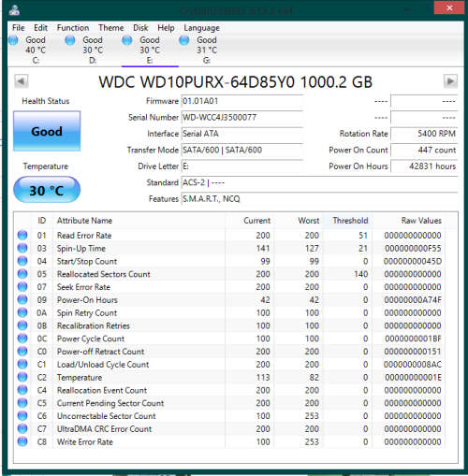The height and width of the screenshot is (476, 468).
Task: Open the Language menu
Action: coord(201,28)
